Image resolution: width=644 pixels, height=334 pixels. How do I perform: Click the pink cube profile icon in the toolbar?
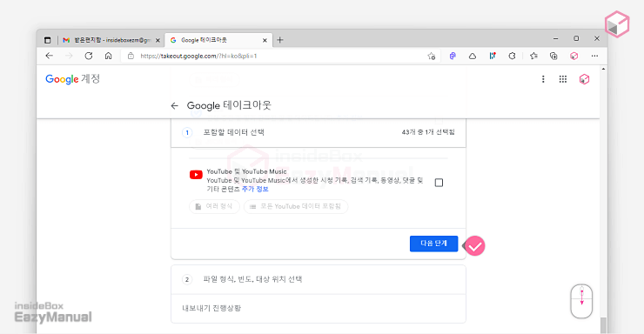point(574,56)
